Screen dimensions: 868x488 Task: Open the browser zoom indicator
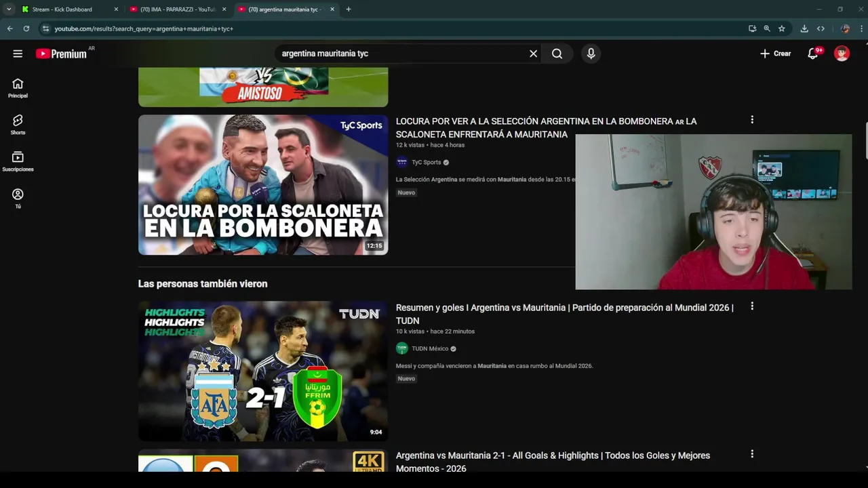767,28
